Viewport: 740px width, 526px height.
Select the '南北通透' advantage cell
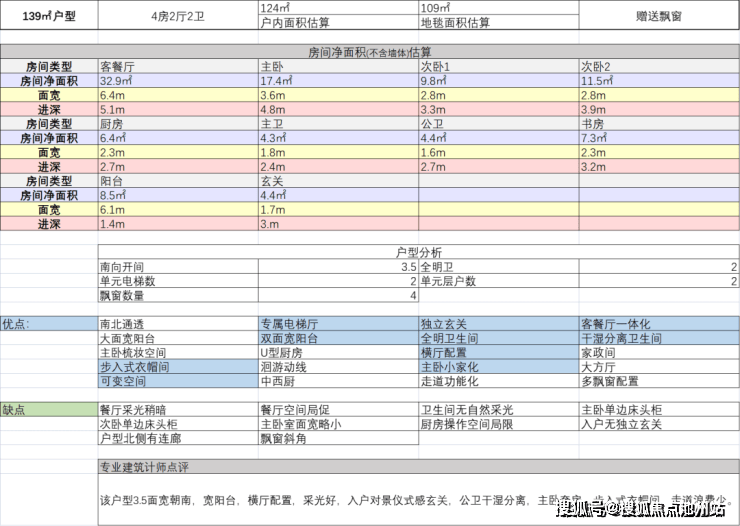click(x=178, y=323)
